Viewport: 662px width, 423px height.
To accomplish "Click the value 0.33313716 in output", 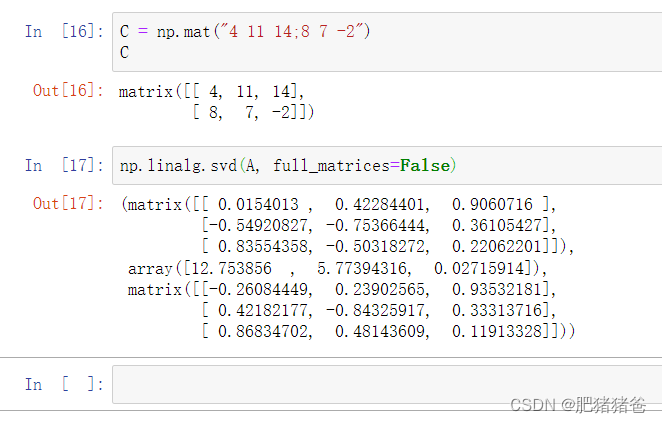I will pos(496,311).
